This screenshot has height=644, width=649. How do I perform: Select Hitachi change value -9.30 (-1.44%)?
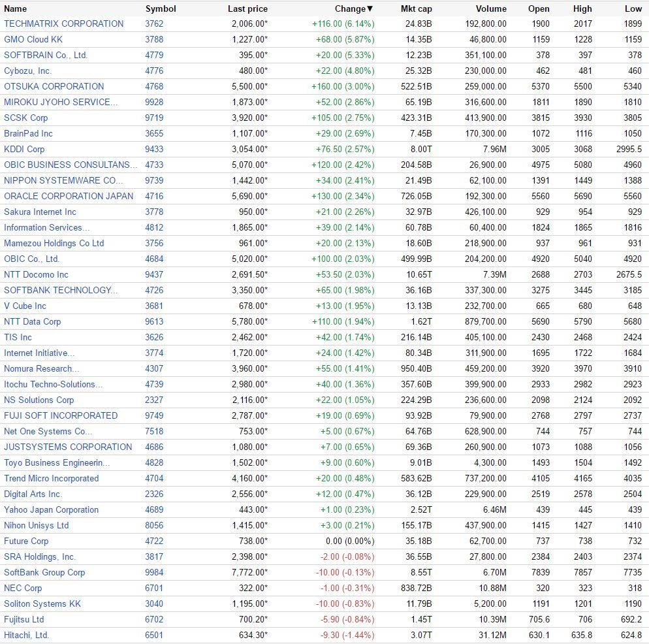pos(347,636)
